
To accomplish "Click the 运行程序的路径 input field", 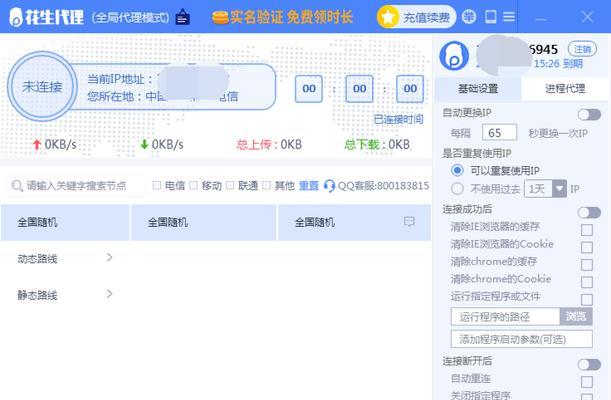I will coord(505,317).
